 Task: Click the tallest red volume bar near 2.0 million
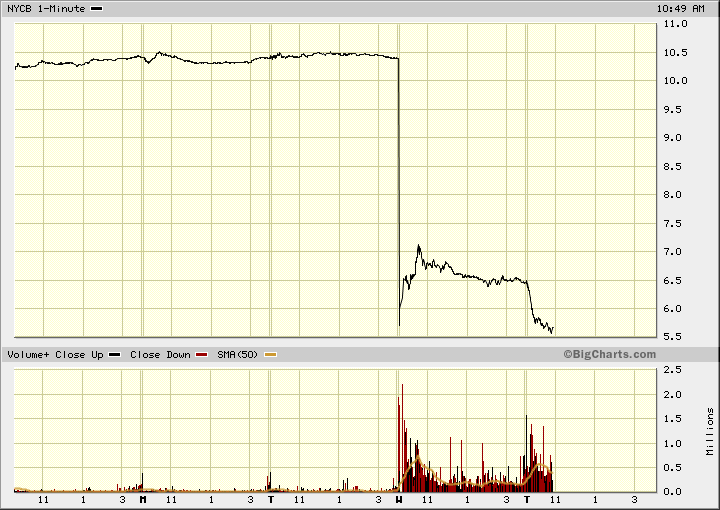coord(402,438)
